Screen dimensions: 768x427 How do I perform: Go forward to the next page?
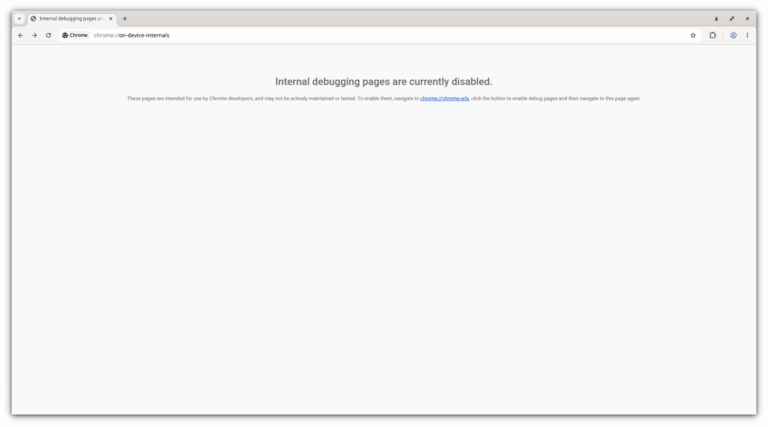(34, 35)
